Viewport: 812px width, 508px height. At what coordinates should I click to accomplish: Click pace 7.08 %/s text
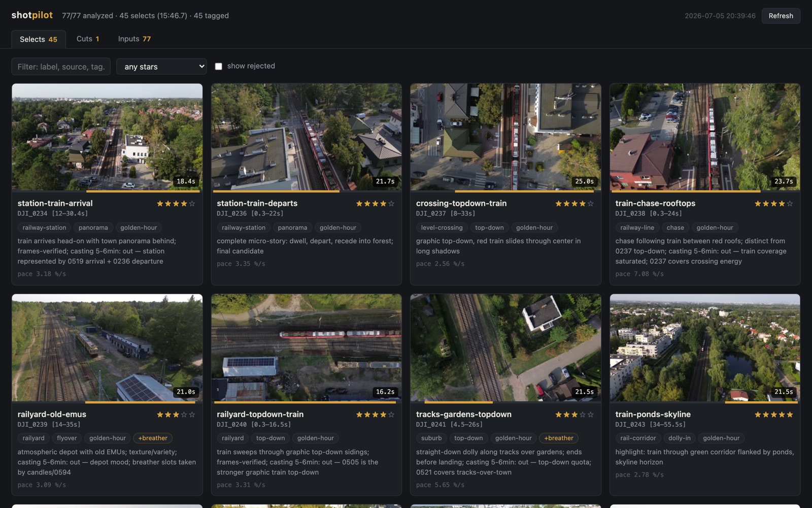(639, 274)
